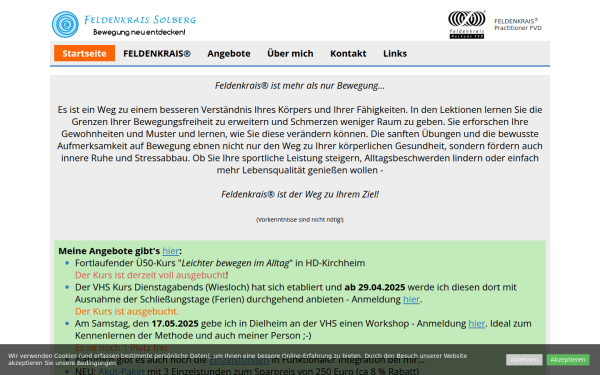The width and height of the screenshot is (600, 375).
Task: Click 'Der Kurs ist derzeit voll ausgebucht' text
Action: tap(150, 275)
